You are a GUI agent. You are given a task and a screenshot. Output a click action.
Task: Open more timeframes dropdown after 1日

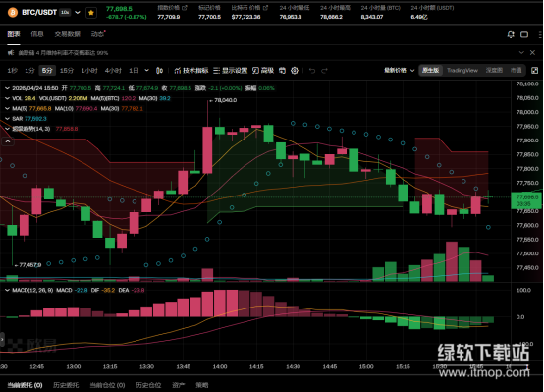pos(146,70)
